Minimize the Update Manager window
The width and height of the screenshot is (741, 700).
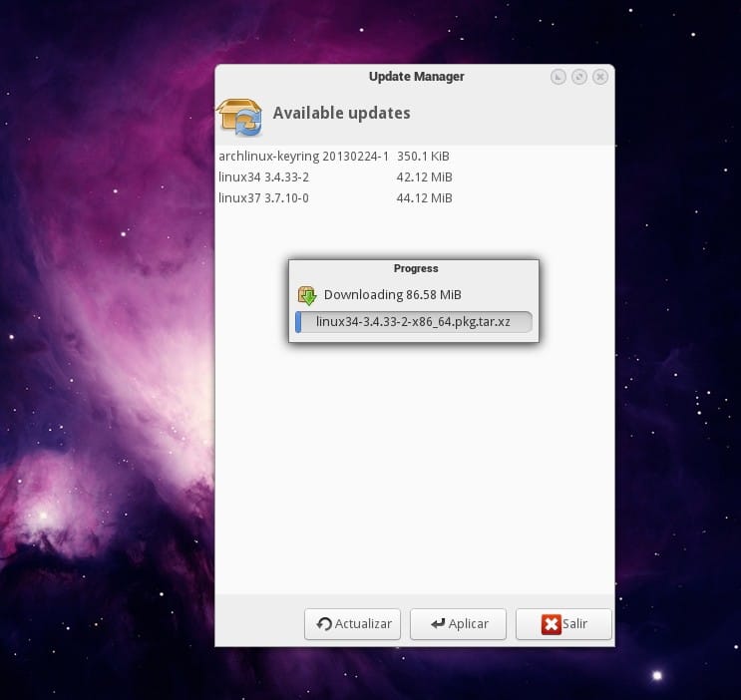tap(558, 77)
